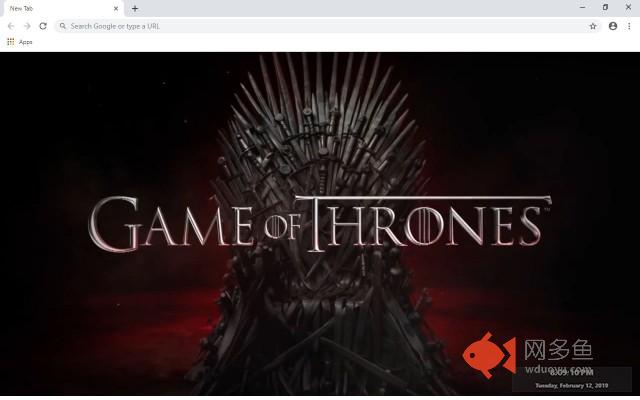Image resolution: width=640 pixels, height=400 pixels.
Task: Click the clock time display widget
Action: point(571,372)
